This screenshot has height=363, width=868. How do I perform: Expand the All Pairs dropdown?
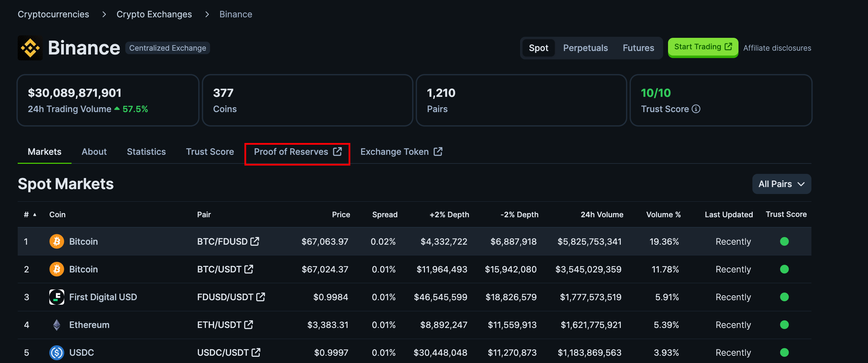coord(782,184)
